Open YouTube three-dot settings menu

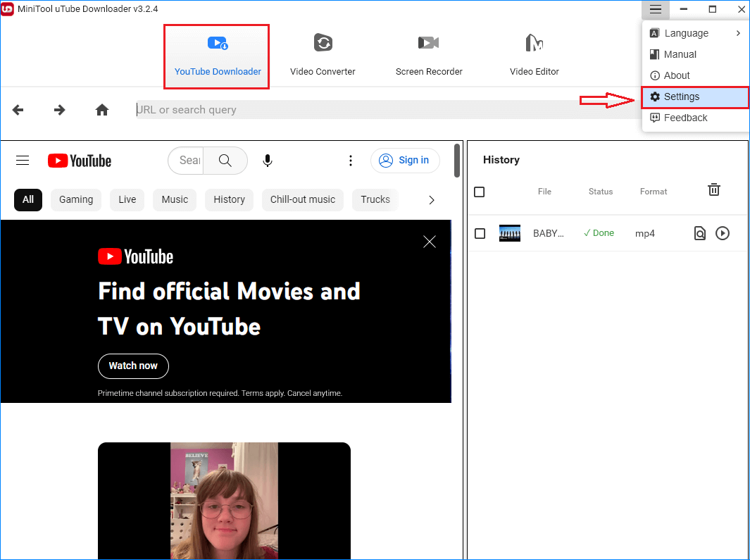351,161
